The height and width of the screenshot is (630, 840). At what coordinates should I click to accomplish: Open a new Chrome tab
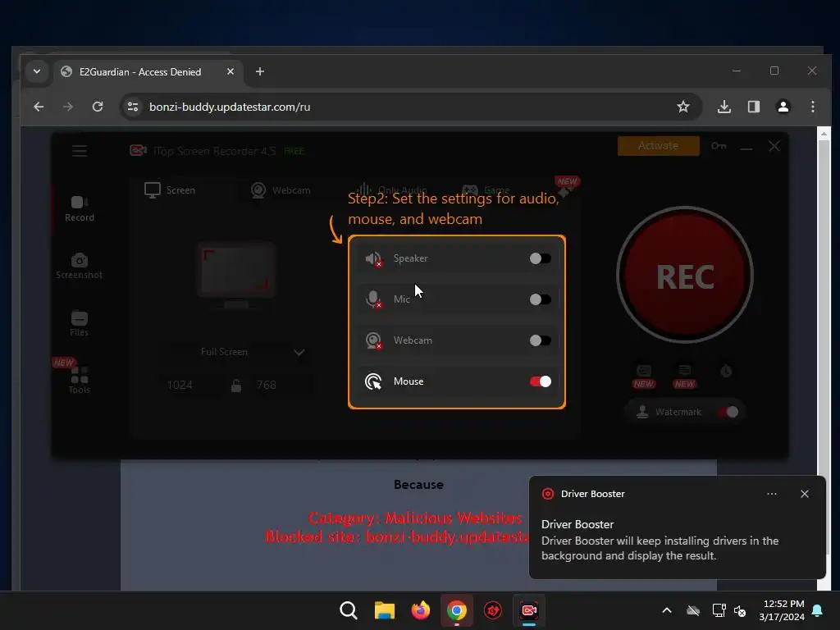point(260,71)
